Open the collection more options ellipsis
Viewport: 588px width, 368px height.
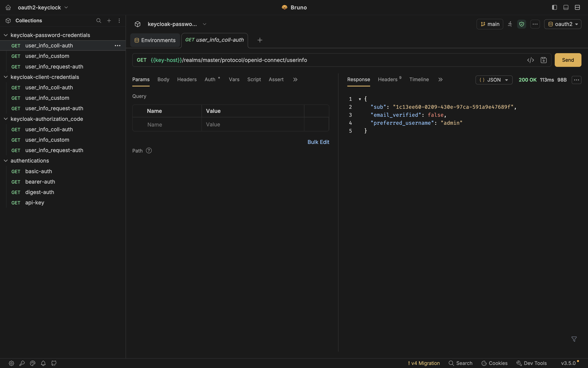click(535, 24)
